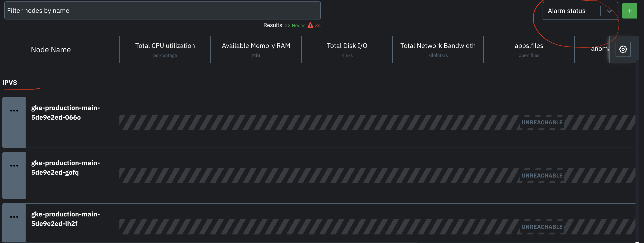Collapse the IPVS node group
The width and height of the screenshot is (644, 243).
(10, 83)
